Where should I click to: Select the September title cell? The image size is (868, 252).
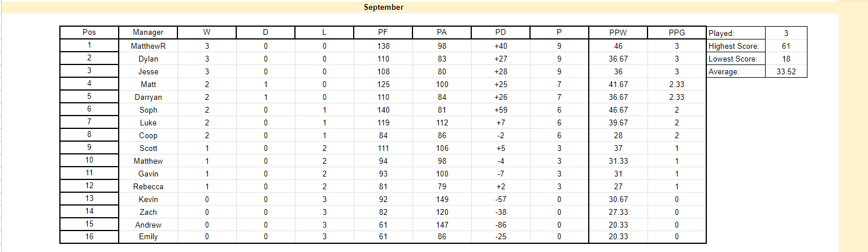click(x=383, y=7)
